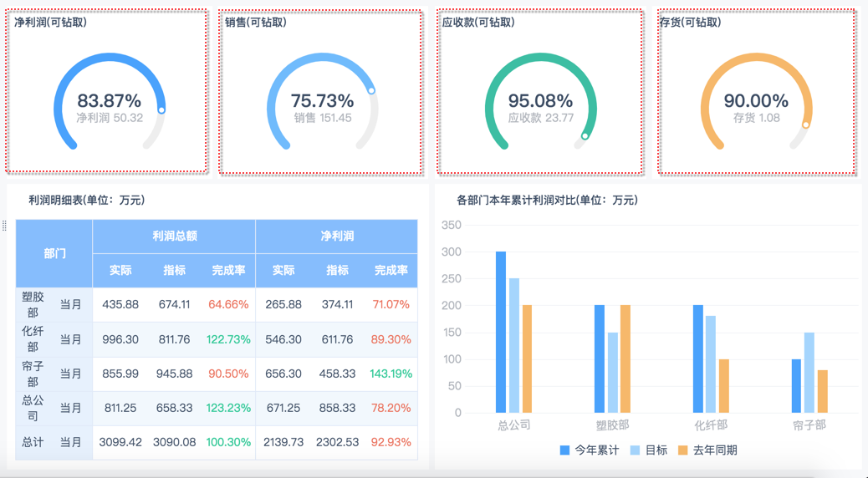The height and width of the screenshot is (478, 868).
Task: Click the 存货 gauge showing 90.00%
Action: pos(757,102)
